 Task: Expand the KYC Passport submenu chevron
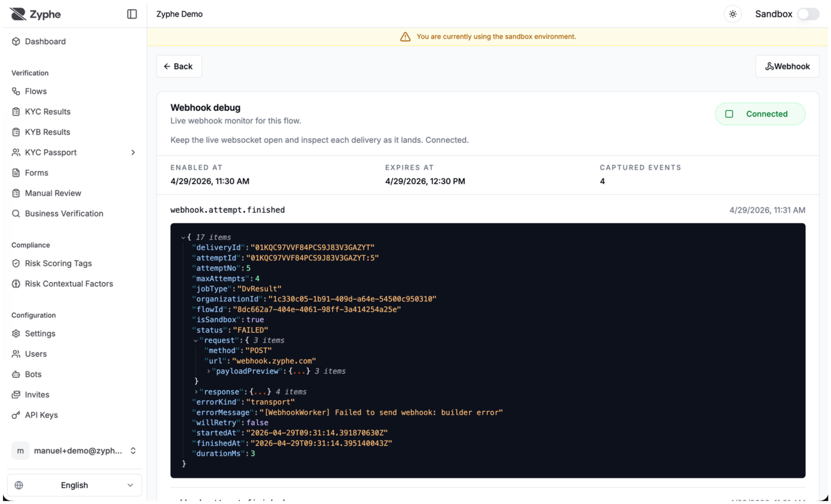coord(133,153)
